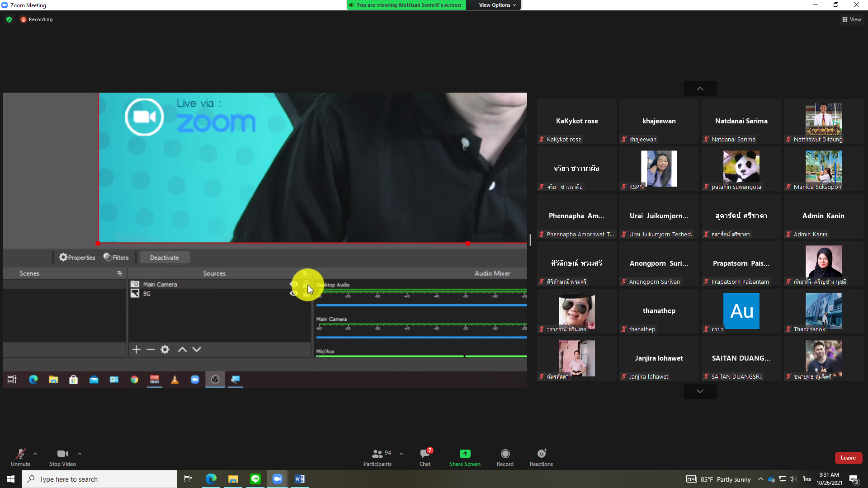Adjust Main Camera volume slider
The height and width of the screenshot is (488, 868).
coord(421,338)
